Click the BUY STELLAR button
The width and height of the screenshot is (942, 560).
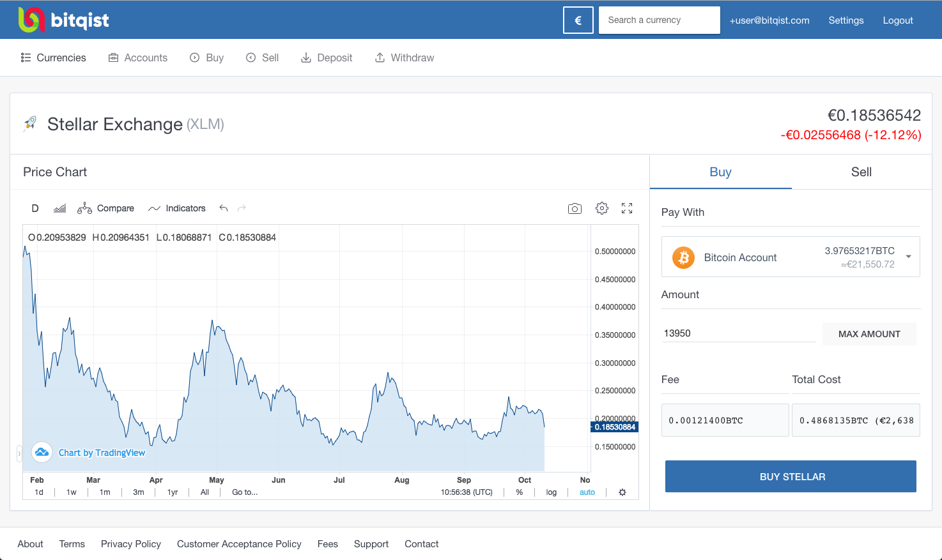pyautogui.click(x=791, y=476)
